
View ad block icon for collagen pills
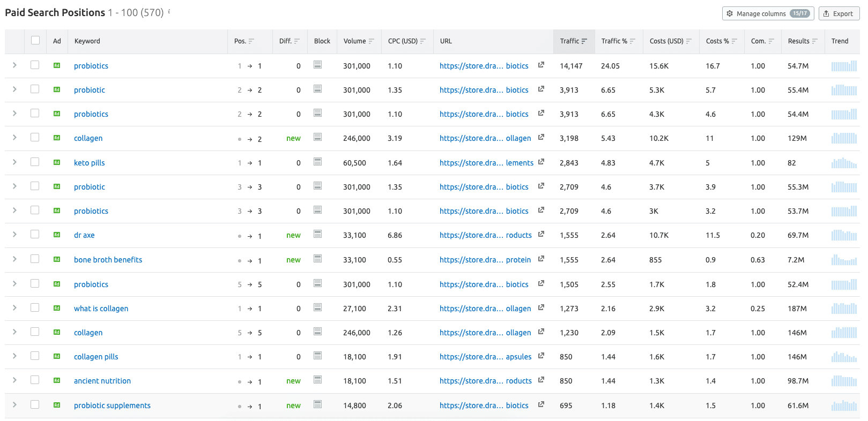coord(317,356)
